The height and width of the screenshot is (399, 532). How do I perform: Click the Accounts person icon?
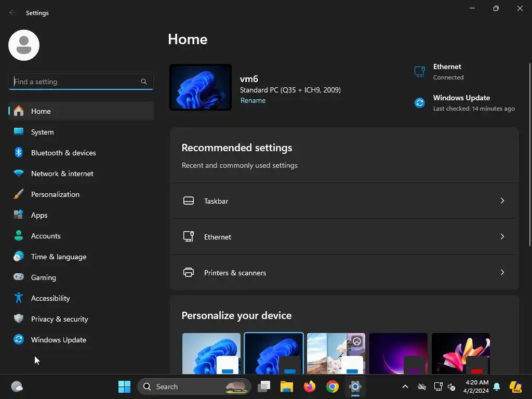[19, 235]
